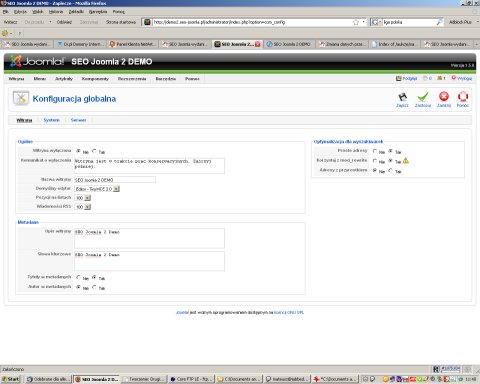Switch to the Serwer tab
The image size is (480, 384).
click(78, 120)
